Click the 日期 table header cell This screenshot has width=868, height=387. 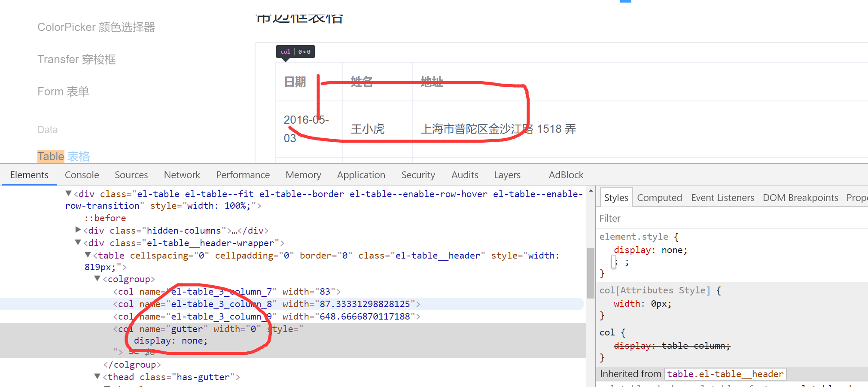tap(309, 82)
